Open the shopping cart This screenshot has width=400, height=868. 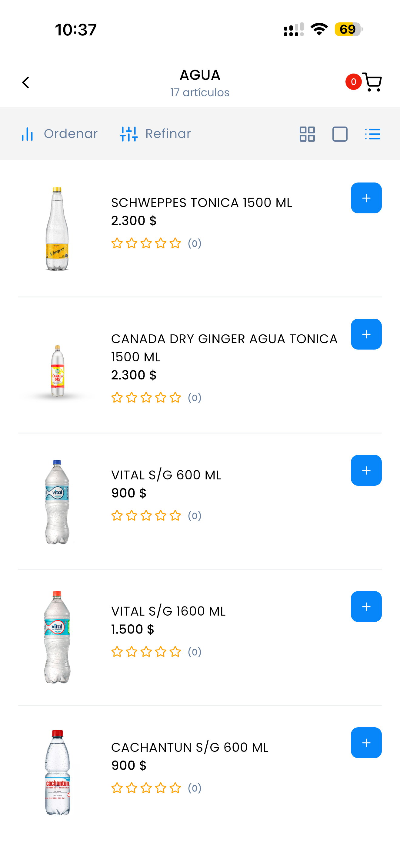click(372, 82)
